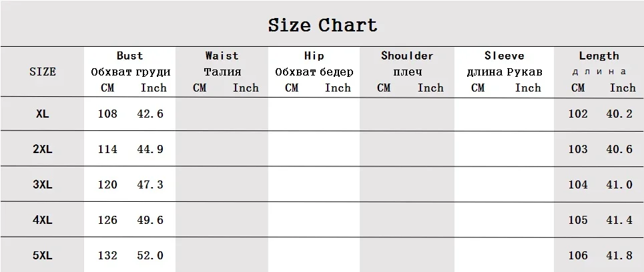Select the 106 length CM value
The width and height of the screenshot is (644, 272).
578,255
